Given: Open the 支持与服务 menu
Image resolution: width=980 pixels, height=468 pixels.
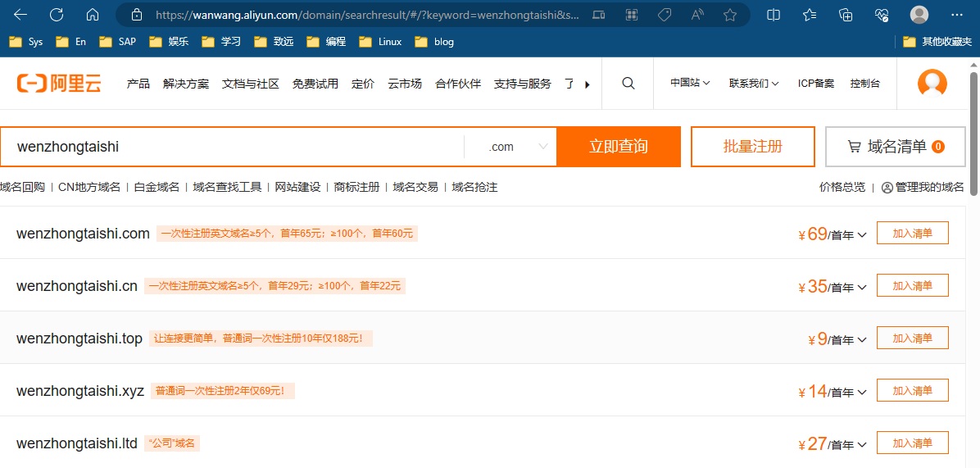Looking at the screenshot, I should coord(523,83).
